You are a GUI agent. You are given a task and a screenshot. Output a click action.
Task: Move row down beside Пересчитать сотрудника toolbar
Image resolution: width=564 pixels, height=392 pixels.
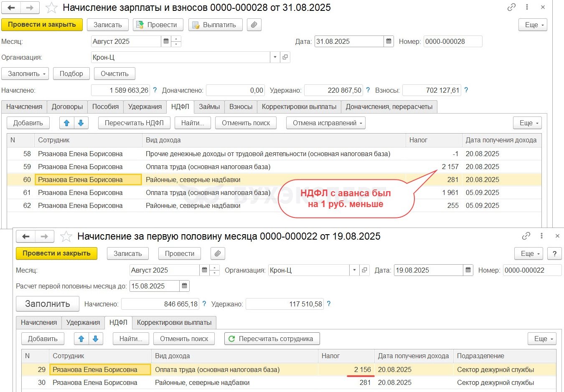[96, 339]
